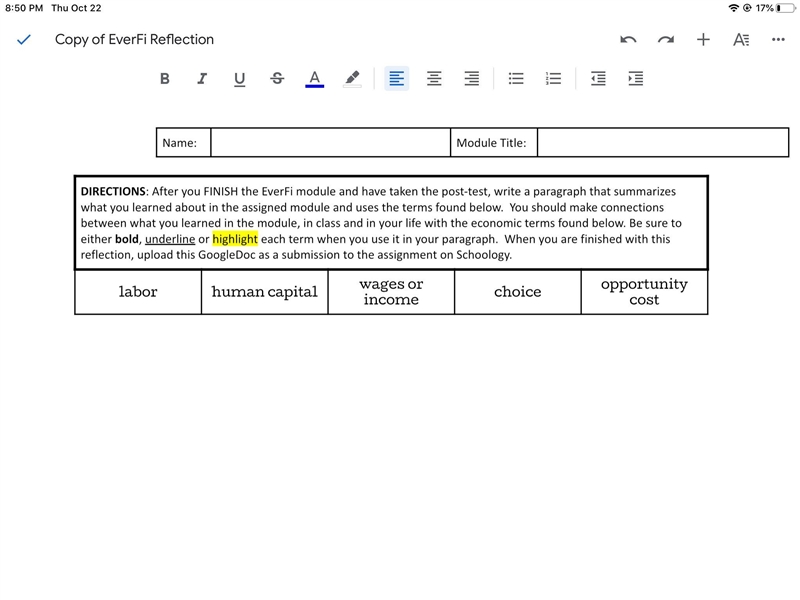
Task: Insert a bulleted list
Action: click(x=516, y=79)
